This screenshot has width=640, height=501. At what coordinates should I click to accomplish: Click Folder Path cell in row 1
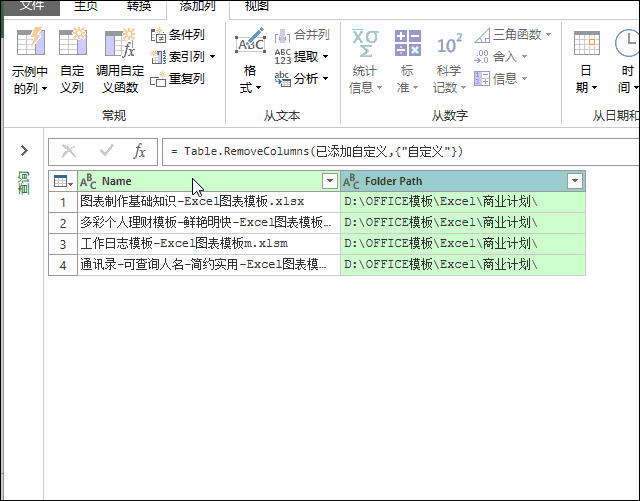point(463,202)
